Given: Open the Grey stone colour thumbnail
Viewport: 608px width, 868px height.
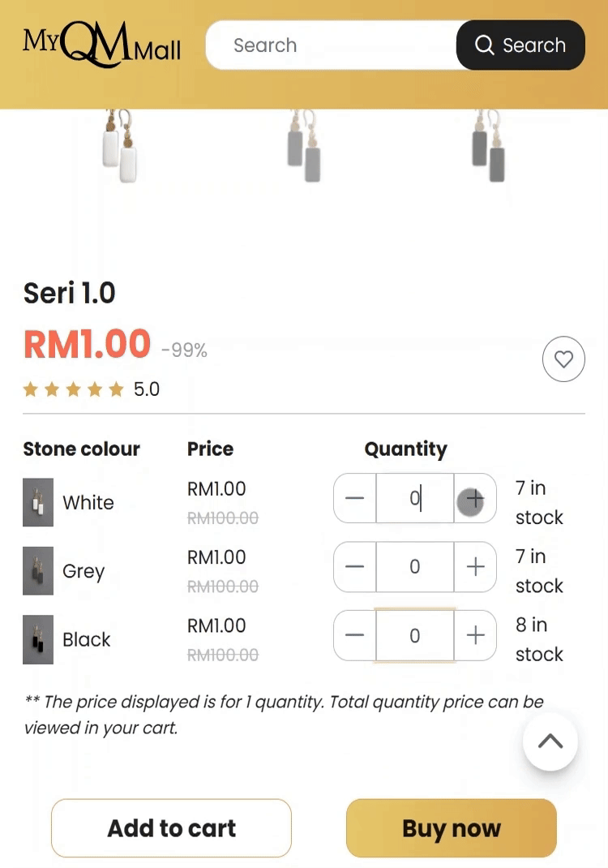Looking at the screenshot, I should 38,571.
